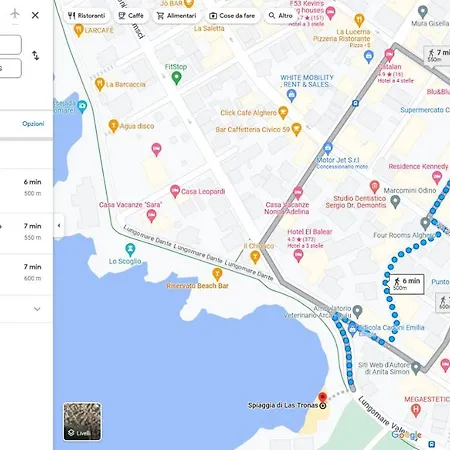Image resolution: width=450 pixels, height=450 pixels.
Task: Filter map by Ristoranti
Action: (86, 16)
